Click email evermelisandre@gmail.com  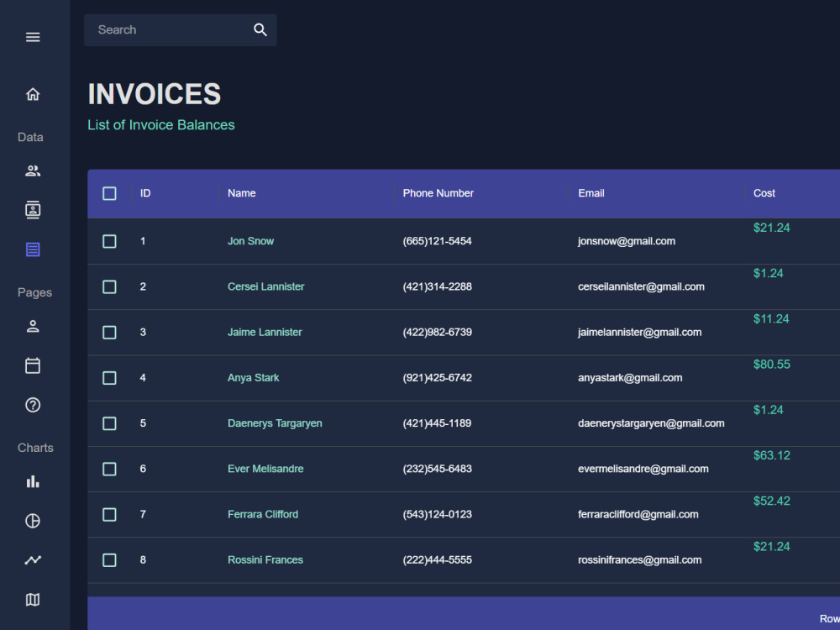[643, 469]
